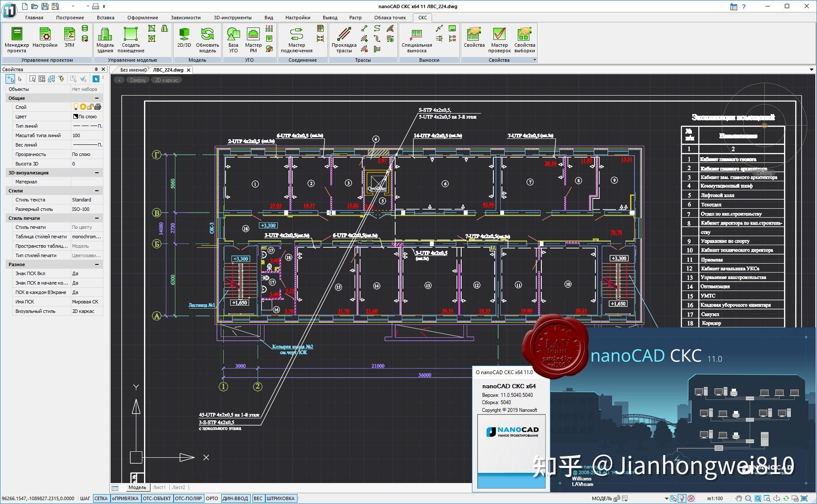Switch to the Построение ribbon tab
The width and height of the screenshot is (817, 504).
70,18
